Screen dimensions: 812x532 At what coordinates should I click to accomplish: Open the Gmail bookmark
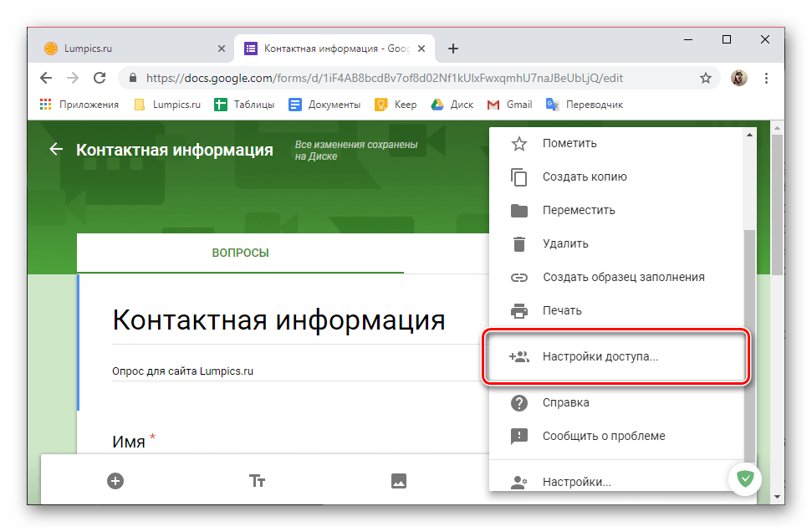[x=509, y=105]
